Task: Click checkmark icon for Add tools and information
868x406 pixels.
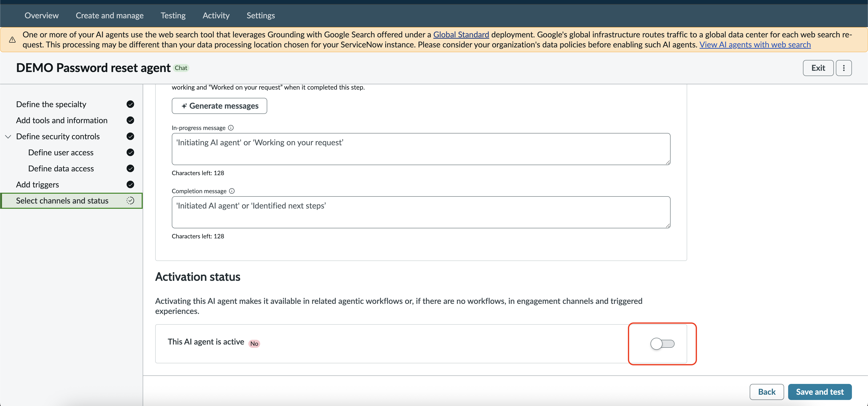Action: [x=130, y=120]
